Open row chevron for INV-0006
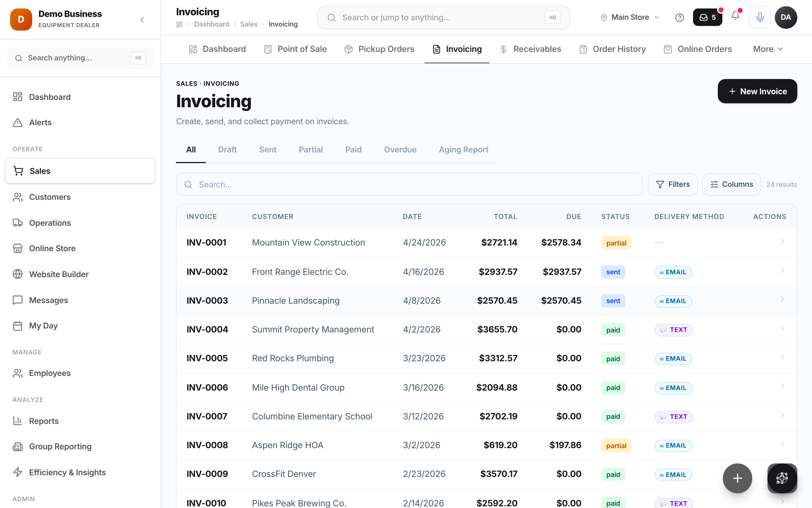 (782, 386)
